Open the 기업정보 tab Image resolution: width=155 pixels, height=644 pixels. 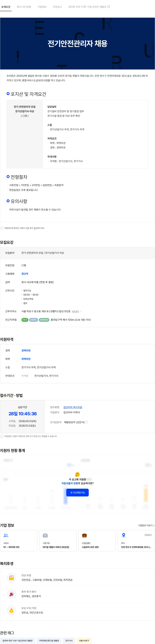click(42, 7)
